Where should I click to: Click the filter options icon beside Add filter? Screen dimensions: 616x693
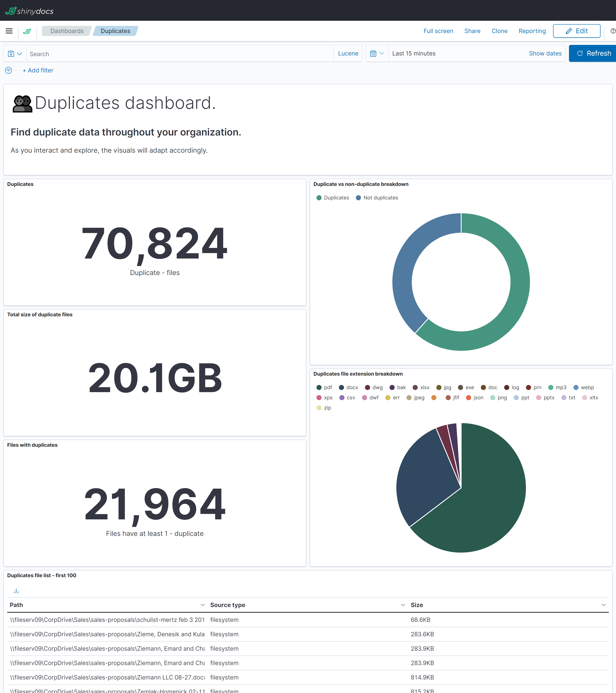click(8, 71)
